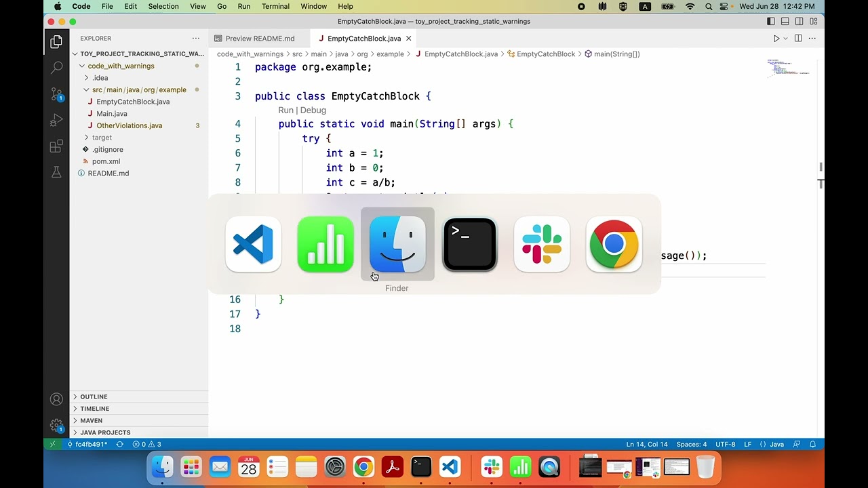Image resolution: width=868 pixels, height=488 pixels.
Task: Click the UTF-8 encoding indicator
Action: [x=725, y=445]
